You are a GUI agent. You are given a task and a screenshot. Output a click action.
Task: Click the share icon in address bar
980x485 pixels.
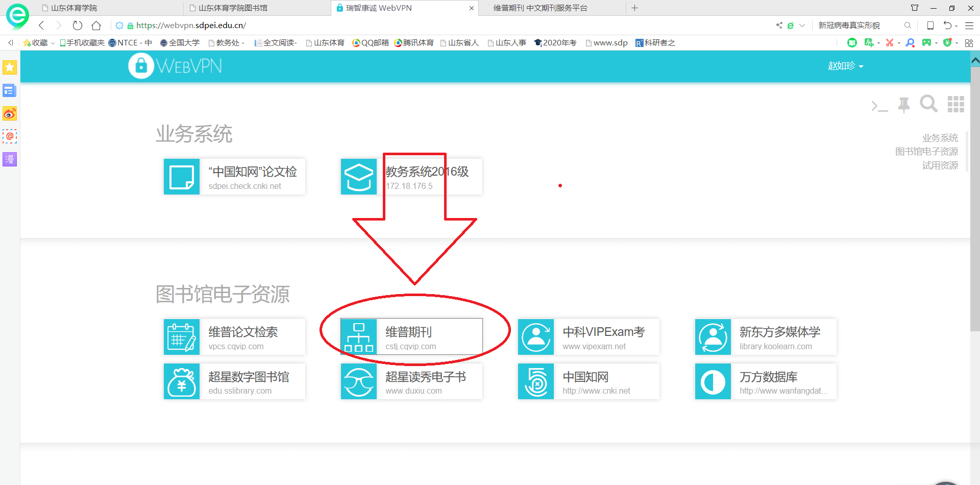point(779,25)
